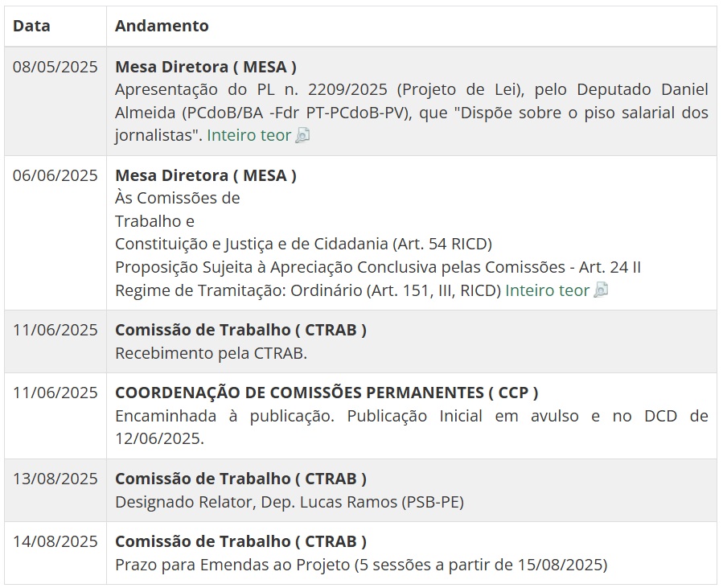The image size is (723, 588).
Task: Click document icon after the 06/06/2025 Inteiro teor
Action: point(601,290)
